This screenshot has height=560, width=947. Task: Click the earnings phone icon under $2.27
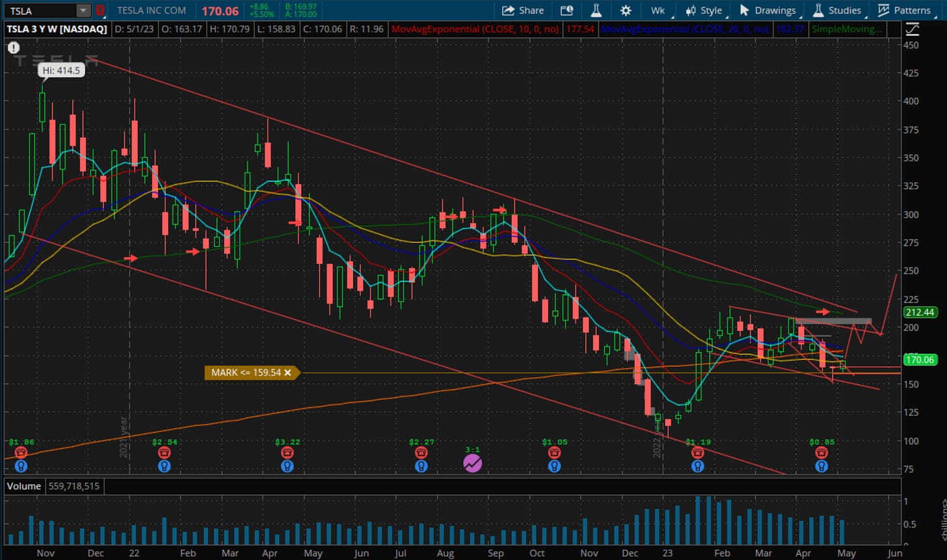click(421, 453)
